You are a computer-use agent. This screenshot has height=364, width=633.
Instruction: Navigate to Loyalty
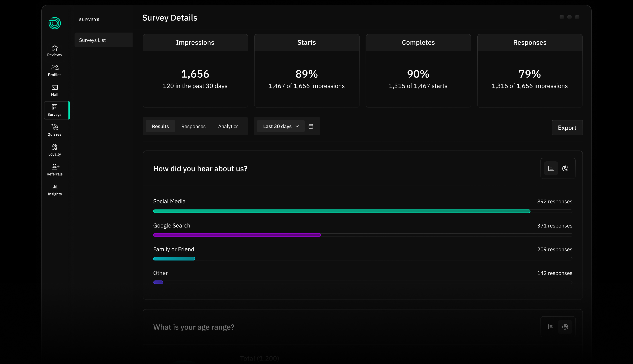coord(55,150)
